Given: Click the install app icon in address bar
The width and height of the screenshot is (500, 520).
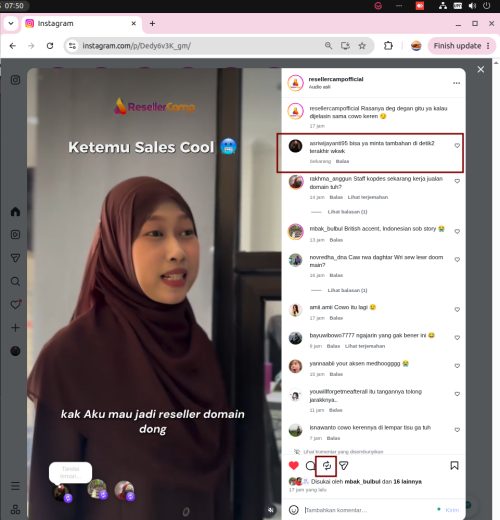Looking at the screenshot, I should point(345,46).
